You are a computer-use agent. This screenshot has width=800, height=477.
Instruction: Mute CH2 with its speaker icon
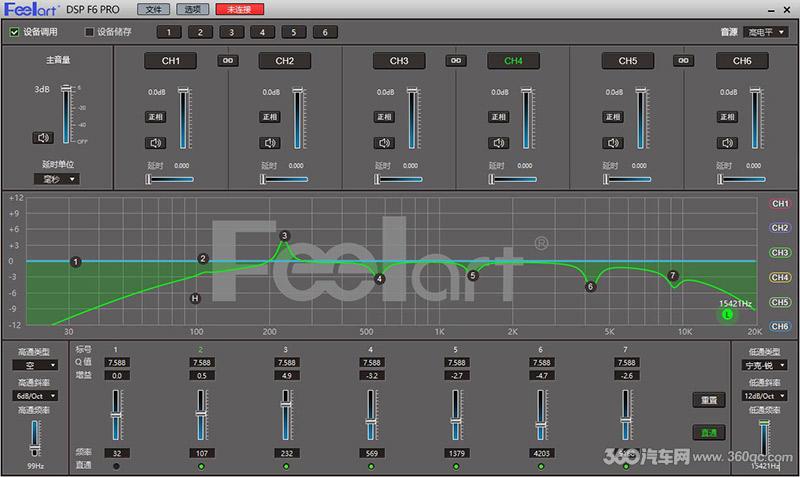click(269, 143)
